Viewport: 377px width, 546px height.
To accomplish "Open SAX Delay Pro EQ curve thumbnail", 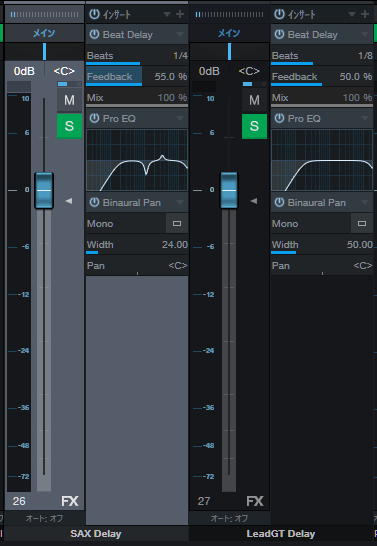I will point(137,160).
